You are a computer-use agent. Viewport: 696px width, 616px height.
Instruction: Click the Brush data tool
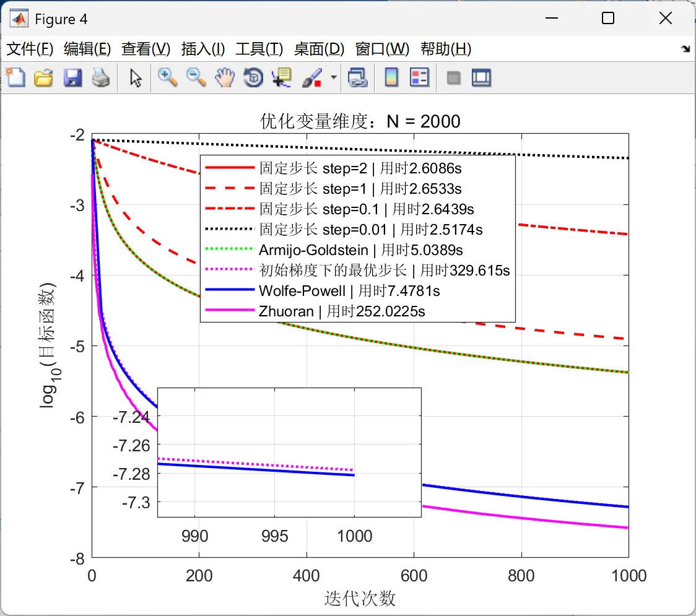pyautogui.click(x=313, y=77)
